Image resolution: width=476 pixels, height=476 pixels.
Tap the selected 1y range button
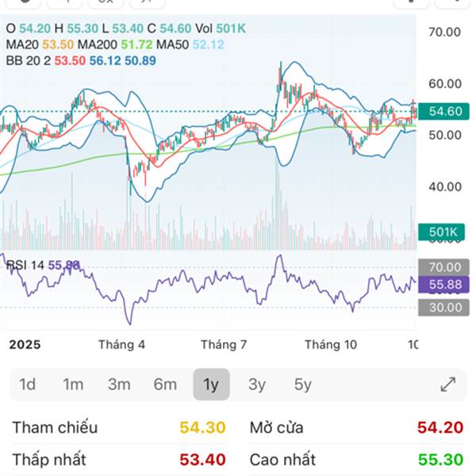coord(211,385)
